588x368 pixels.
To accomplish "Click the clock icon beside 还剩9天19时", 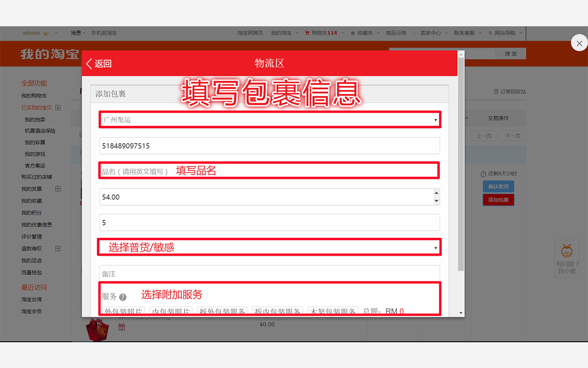I will coord(483,174).
